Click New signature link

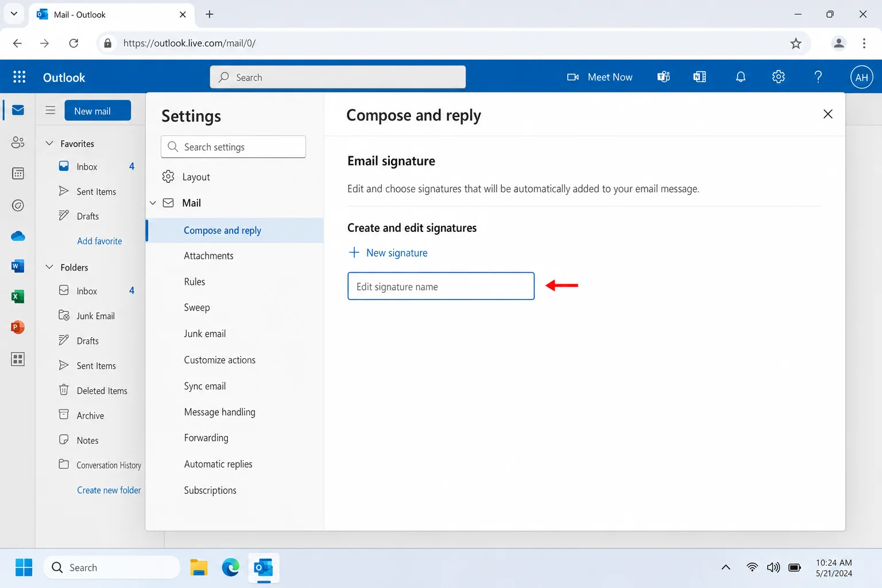pyautogui.click(x=397, y=253)
